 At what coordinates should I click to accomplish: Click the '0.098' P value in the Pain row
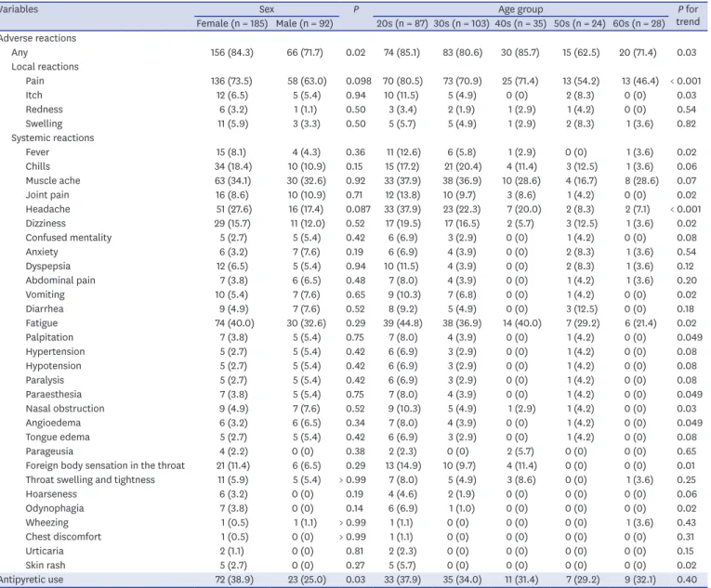pos(358,81)
